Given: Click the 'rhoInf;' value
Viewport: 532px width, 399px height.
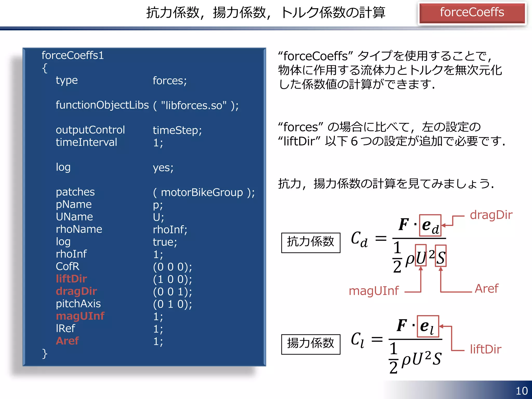Looking at the screenshot, I should tap(170, 230).
